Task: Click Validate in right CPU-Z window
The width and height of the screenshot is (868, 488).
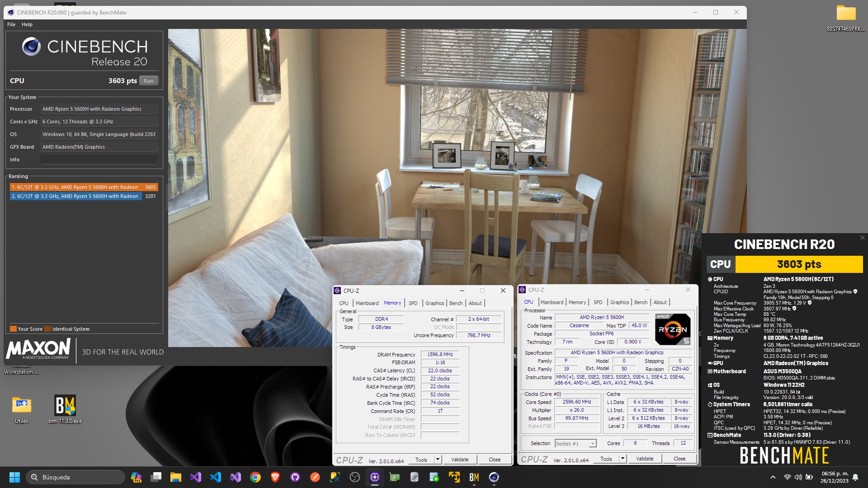Action: [x=645, y=459]
